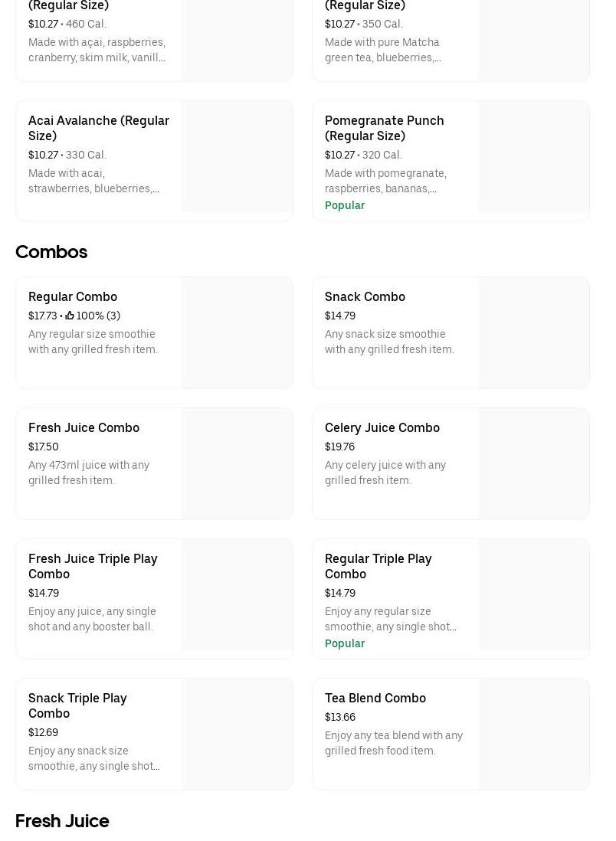Select Regular Triple Play Combo title
Viewport: 616px width, 841px height.
[x=378, y=566]
